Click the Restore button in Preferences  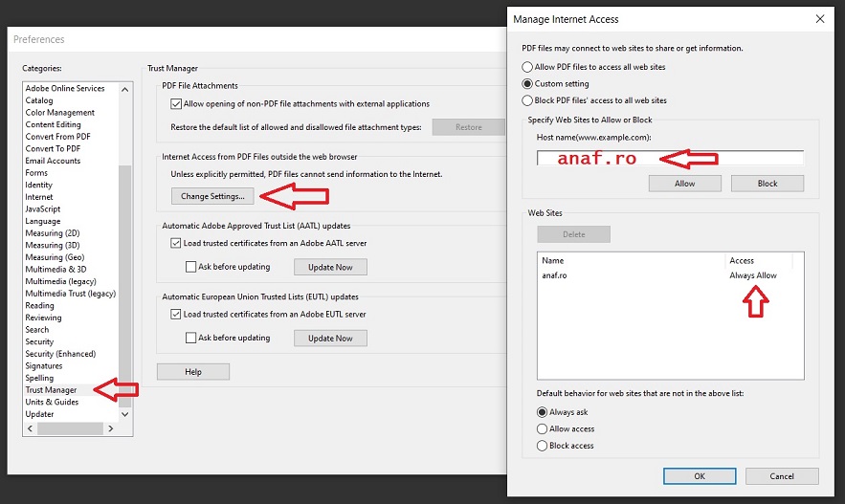coord(468,127)
